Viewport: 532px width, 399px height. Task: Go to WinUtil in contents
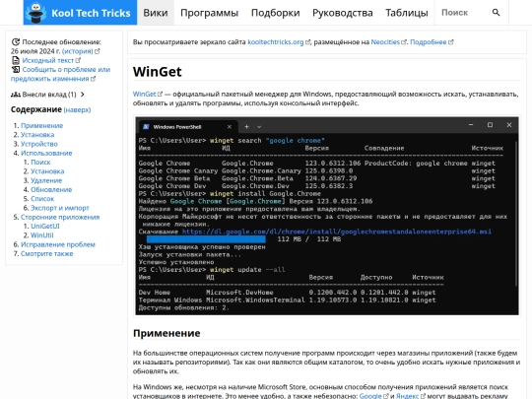click(42, 235)
